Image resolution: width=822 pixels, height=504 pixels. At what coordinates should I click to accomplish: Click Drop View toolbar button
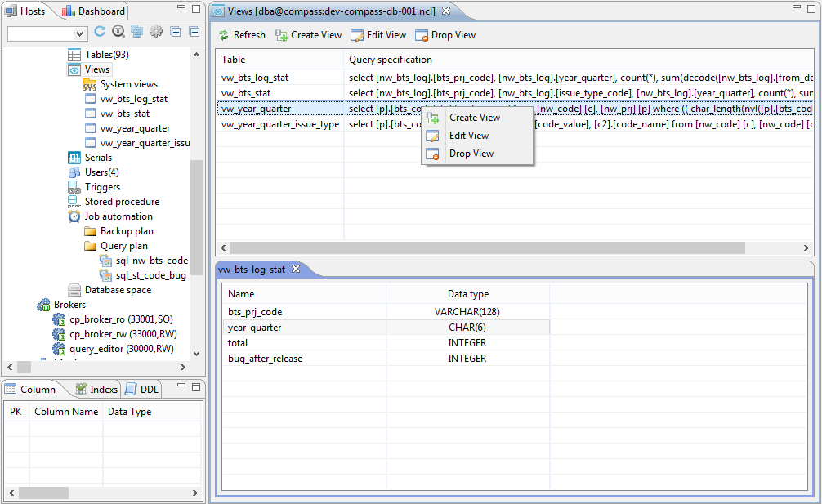point(445,35)
